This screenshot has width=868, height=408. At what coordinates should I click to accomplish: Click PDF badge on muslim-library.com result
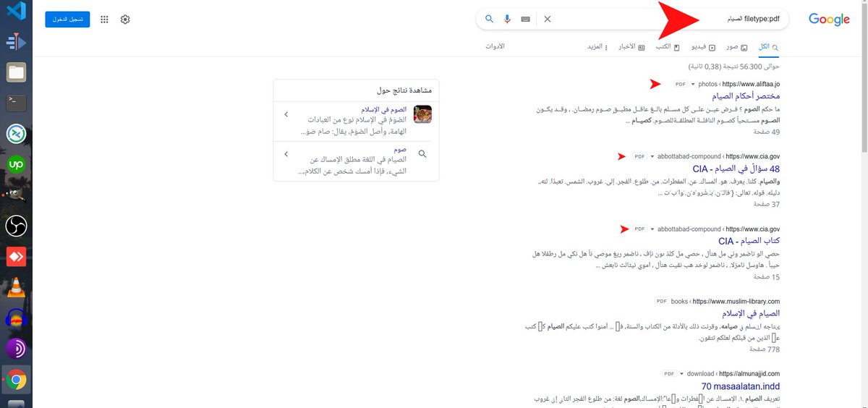[662, 302]
